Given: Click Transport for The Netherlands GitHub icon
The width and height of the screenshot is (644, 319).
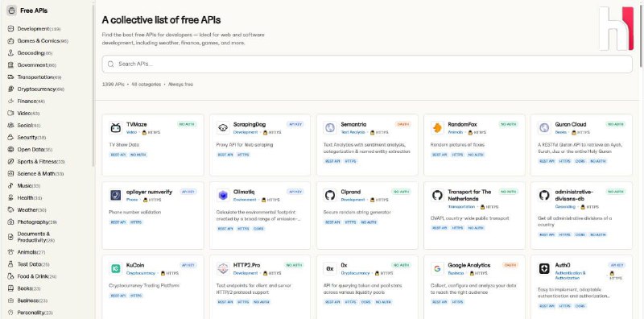Looking at the screenshot, I should click(x=437, y=195).
